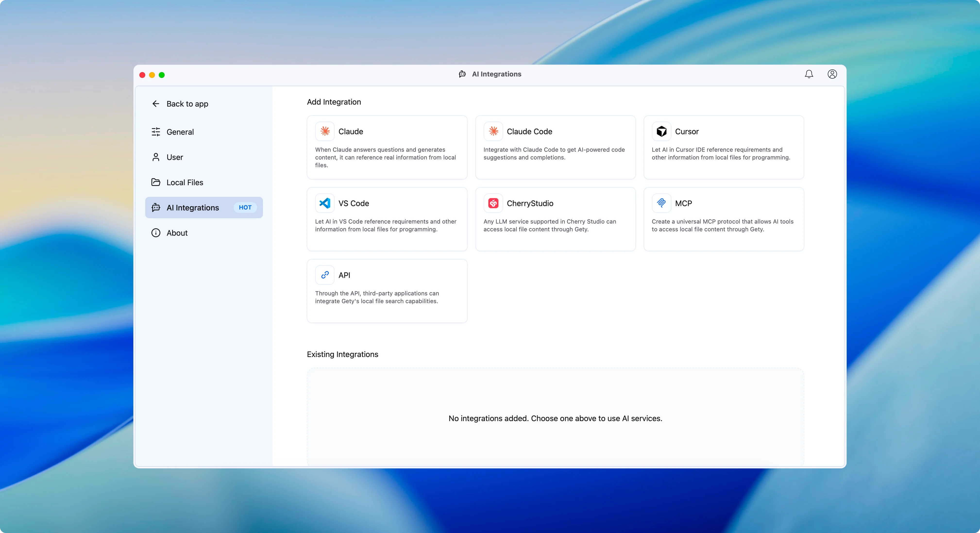This screenshot has width=980, height=533.
Task: Click the Claude integration icon
Action: (324, 132)
